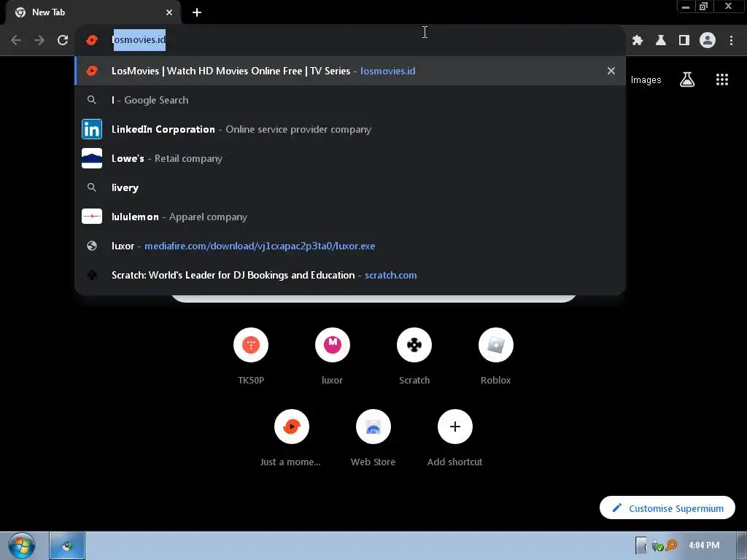Open the profile avatar icon
The width and height of the screenshot is (747, 560).
(708, 40)
